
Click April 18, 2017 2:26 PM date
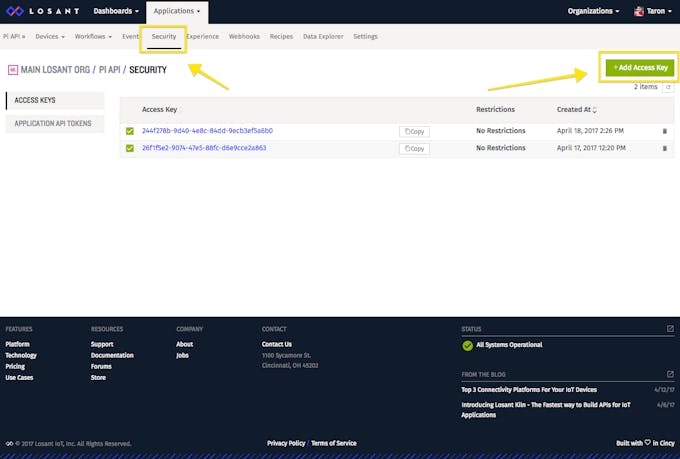pyautogui.click(x=590, y=131)
